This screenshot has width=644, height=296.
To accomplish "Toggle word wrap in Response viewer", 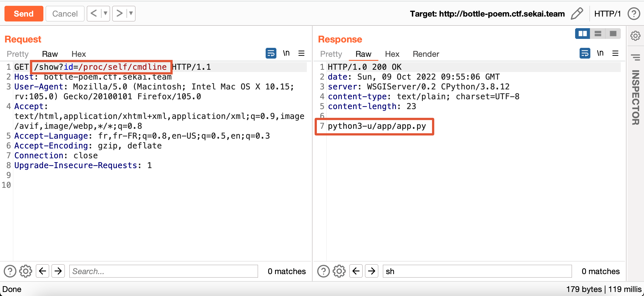I will tap(585, 53).
